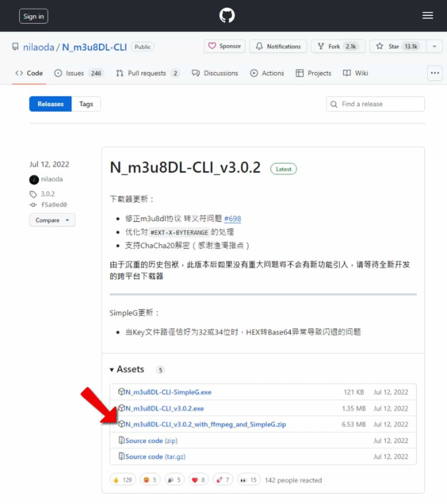React with the laugh emoji
The width and height of the screenshot is (447, 504).
click(150, 480)
